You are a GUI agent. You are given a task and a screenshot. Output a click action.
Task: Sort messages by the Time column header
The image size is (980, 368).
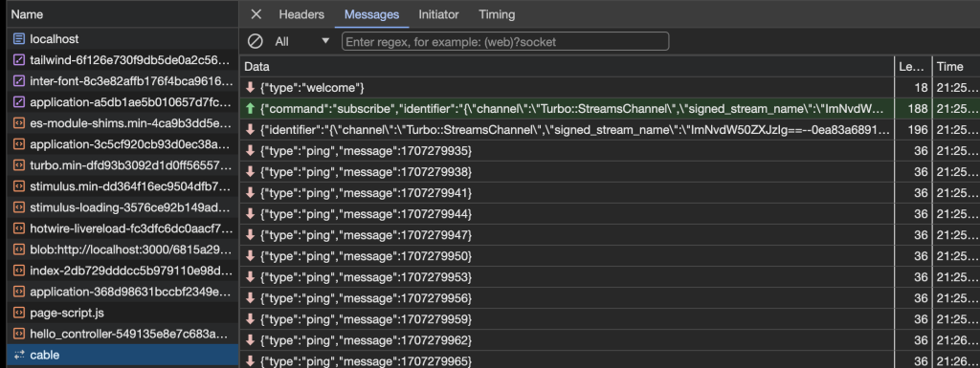tap(956, 67)
